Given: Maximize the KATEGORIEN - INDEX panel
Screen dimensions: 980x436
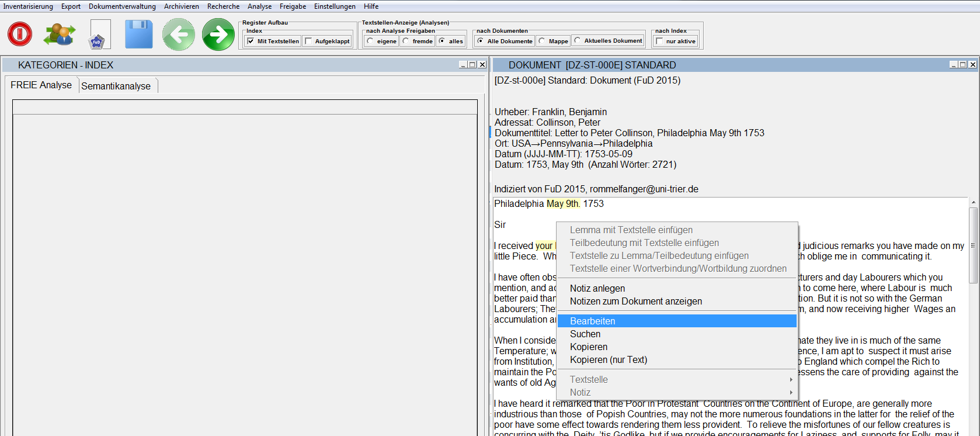Looking at the screenshot, I should point(472,65).
